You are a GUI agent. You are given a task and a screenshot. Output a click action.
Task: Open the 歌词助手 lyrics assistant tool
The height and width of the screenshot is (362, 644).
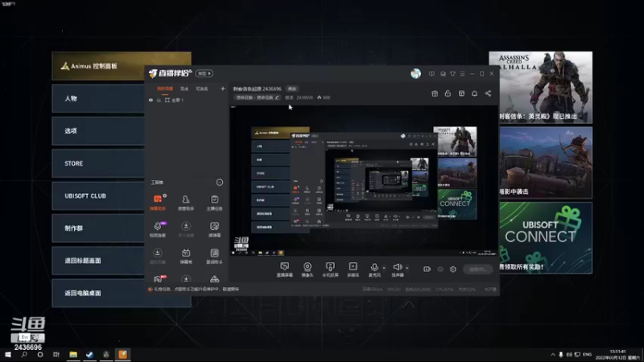tap(214, 256)
